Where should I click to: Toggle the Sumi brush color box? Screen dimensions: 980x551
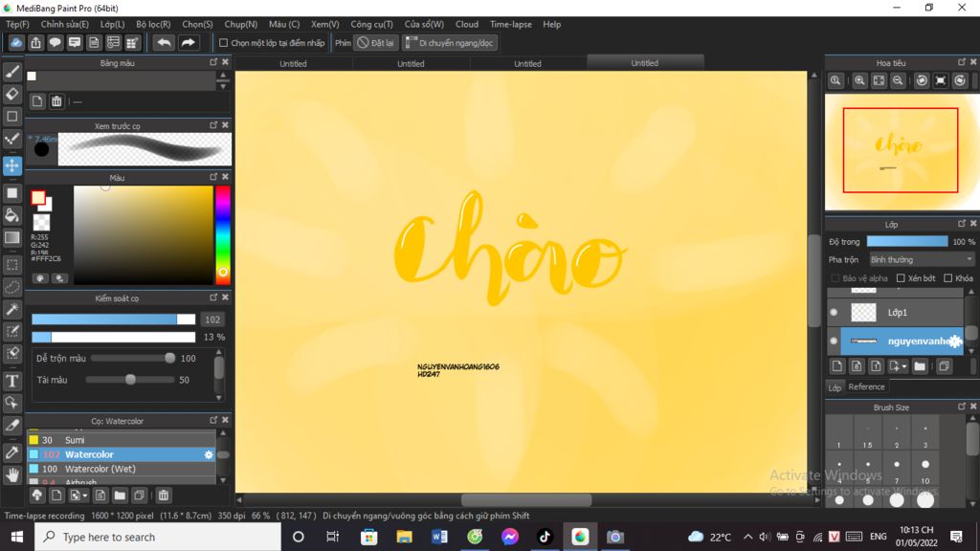[33, 440]
